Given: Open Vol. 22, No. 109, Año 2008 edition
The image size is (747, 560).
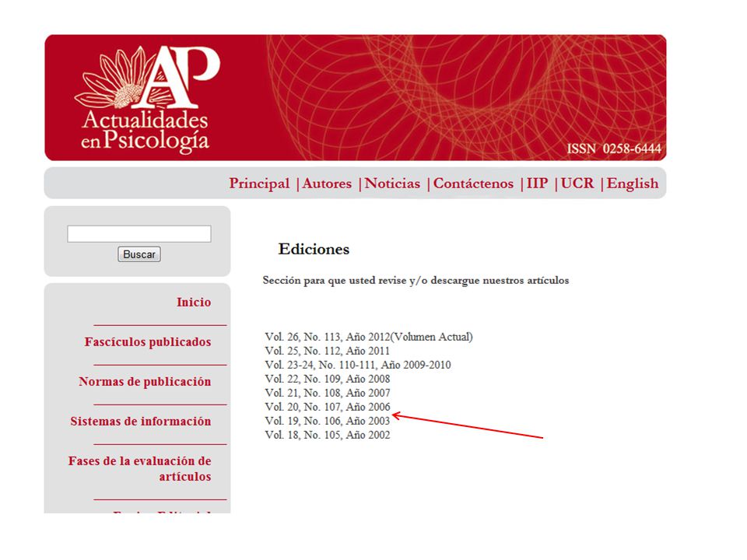Looking at the screenshot, I should [x=328, y=379].
